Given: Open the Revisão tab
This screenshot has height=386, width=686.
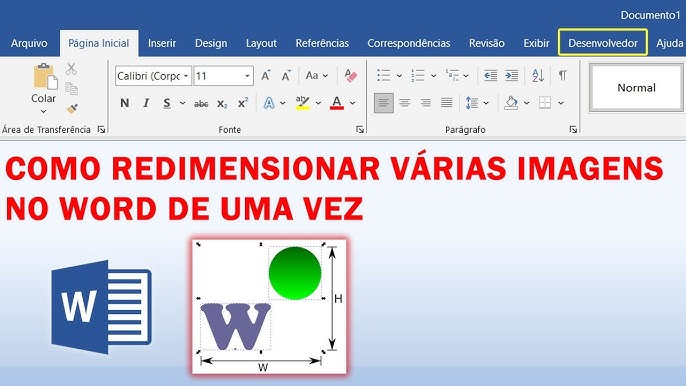Looking at the screenshot, I should (486, 43).
